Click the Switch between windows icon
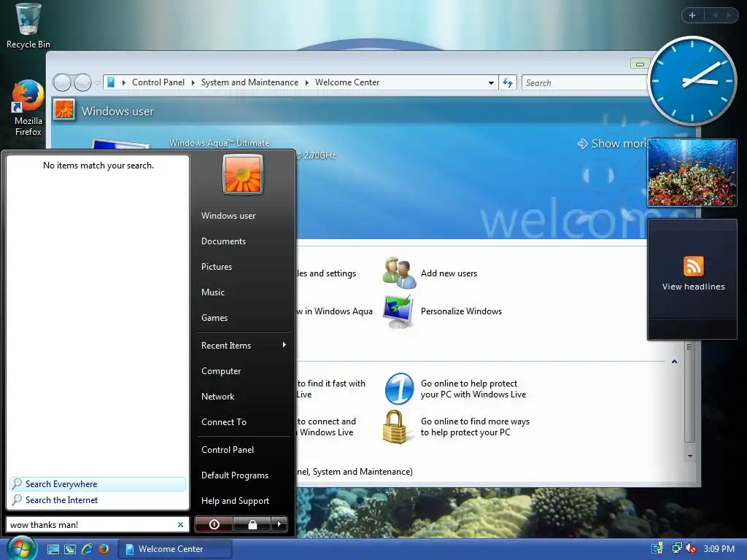 click(70, 549)
